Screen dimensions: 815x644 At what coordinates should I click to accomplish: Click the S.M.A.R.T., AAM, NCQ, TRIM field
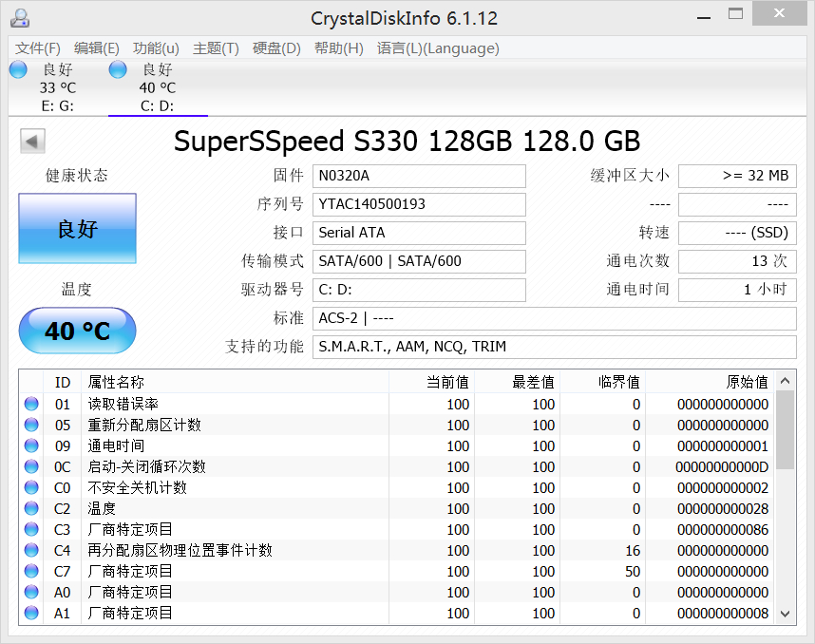[554, 347]
